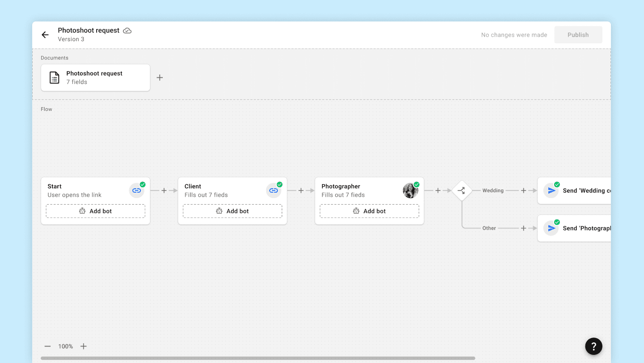
Task: Add bot to the Start step
Action: (95, 211)
